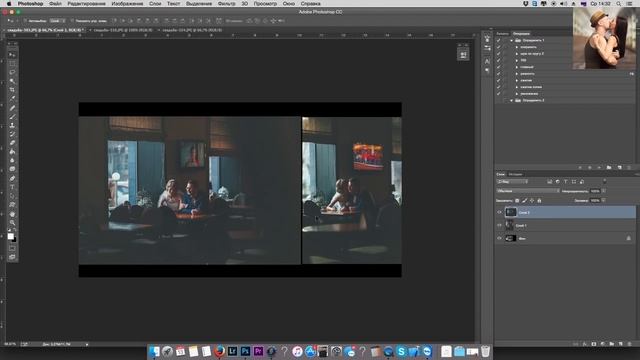The image size is (640, 360).
Task: Select the Paint Bucket tool
Action: pos(12,152)
